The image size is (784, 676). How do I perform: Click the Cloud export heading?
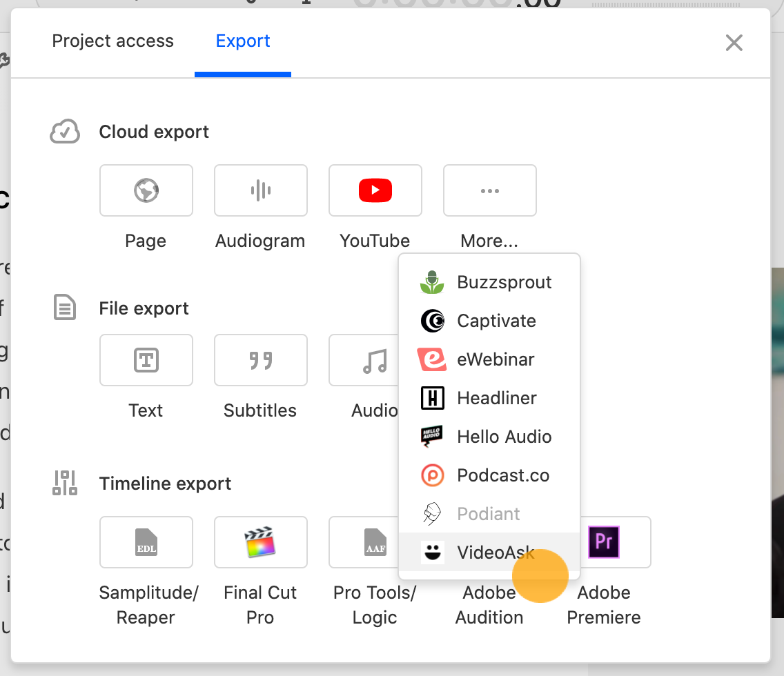[154, 132]
